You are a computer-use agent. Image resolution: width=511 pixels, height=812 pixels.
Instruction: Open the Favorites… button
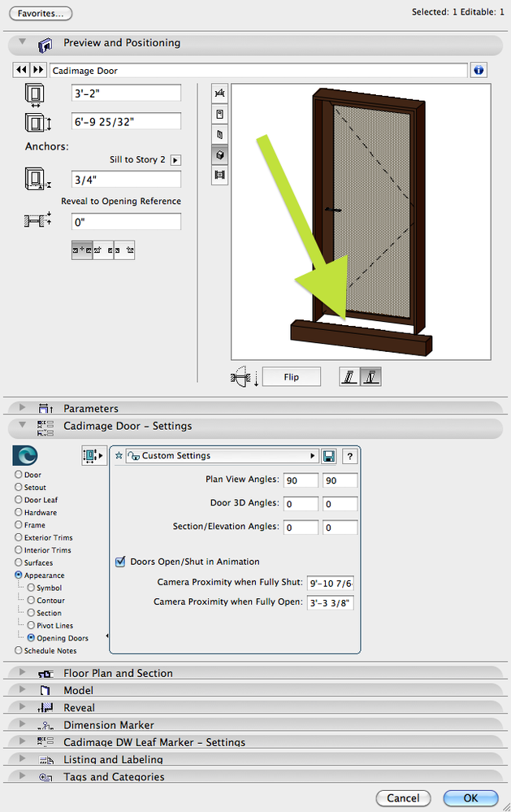[x=41, y=14]
